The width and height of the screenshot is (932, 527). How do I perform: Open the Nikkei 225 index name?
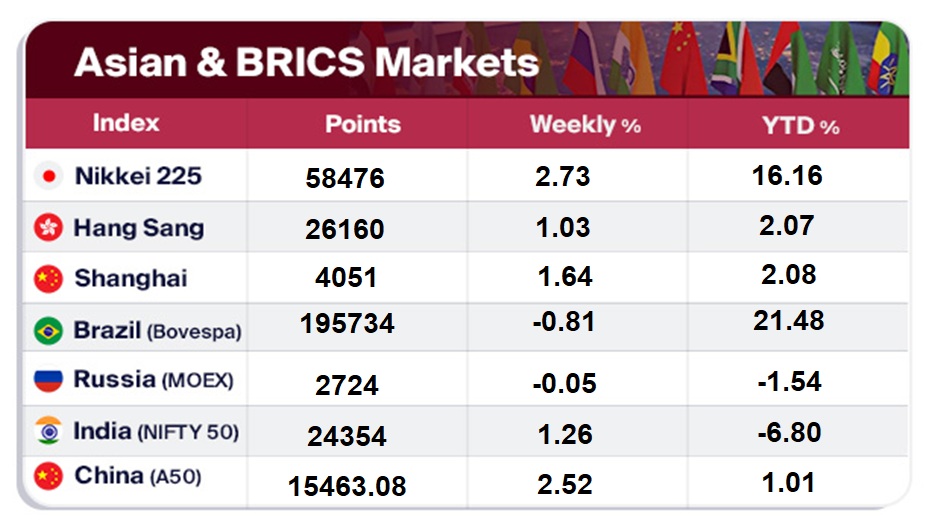pos(138,177)
